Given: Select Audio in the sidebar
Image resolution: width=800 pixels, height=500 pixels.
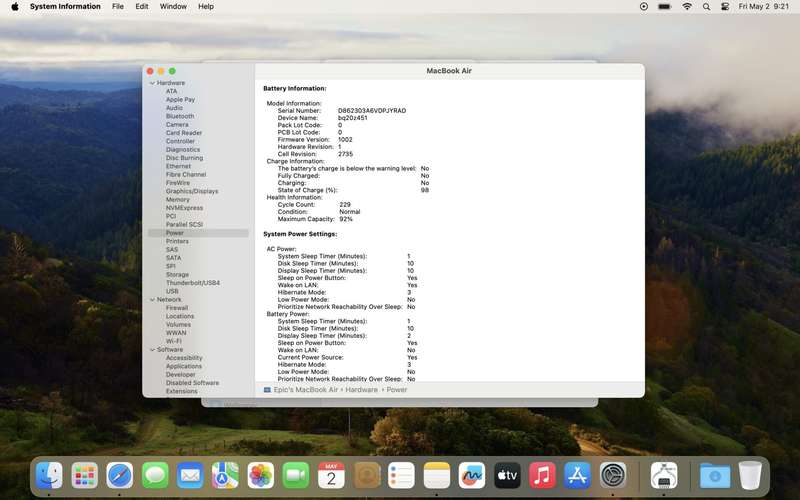Looking at the screenshot, I should (174, 108).
